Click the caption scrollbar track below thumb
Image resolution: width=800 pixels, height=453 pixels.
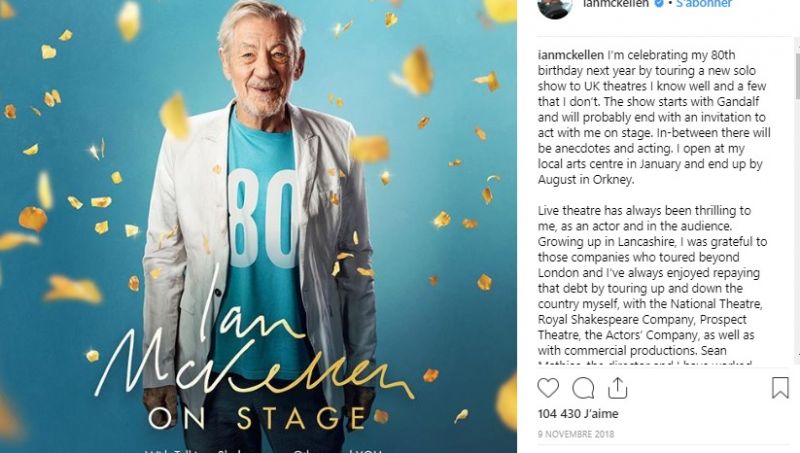[797, 230]
